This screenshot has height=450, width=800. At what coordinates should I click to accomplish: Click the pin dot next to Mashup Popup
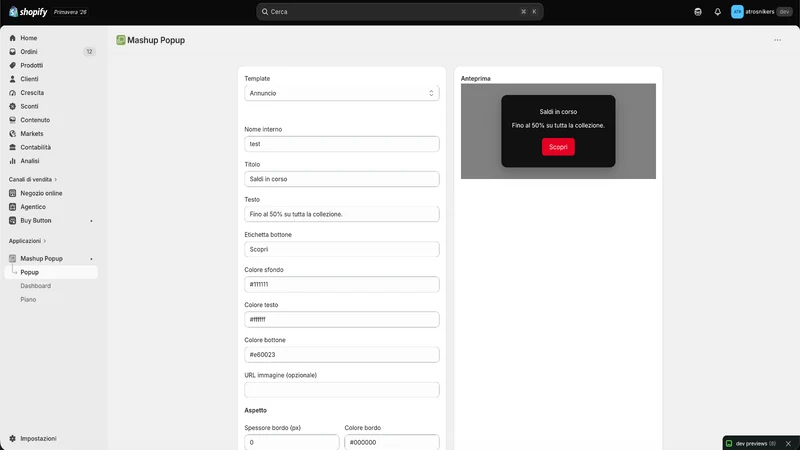click(x=91, y=259)
